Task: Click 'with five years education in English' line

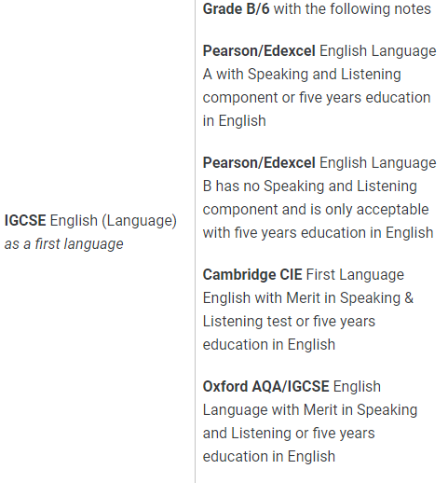Action: pos(318,233)
